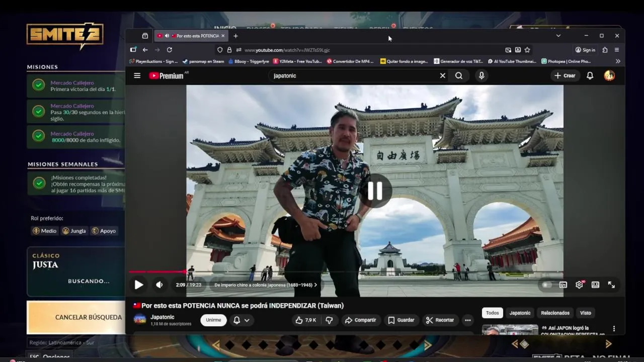Save video with Guardar button

coord(401,320)
